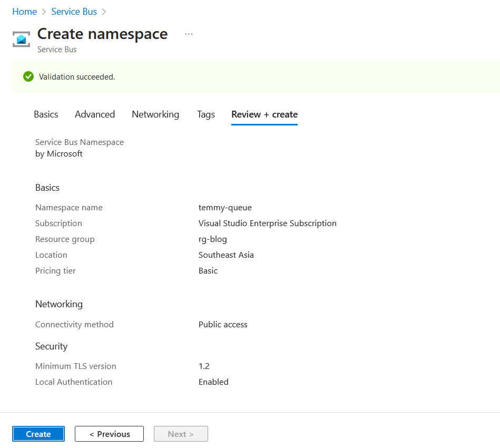500x448 pixels.
Task: Select the Review + create tab
Action: 264,114
